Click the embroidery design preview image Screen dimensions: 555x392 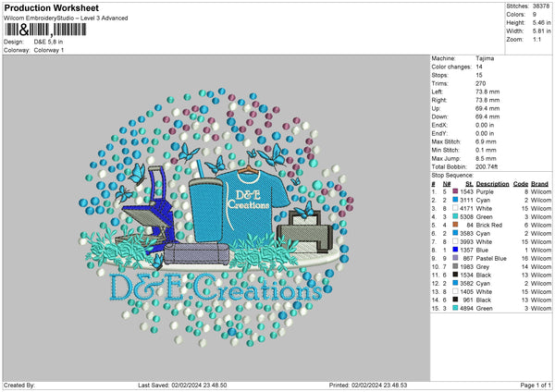coord(216,217)
